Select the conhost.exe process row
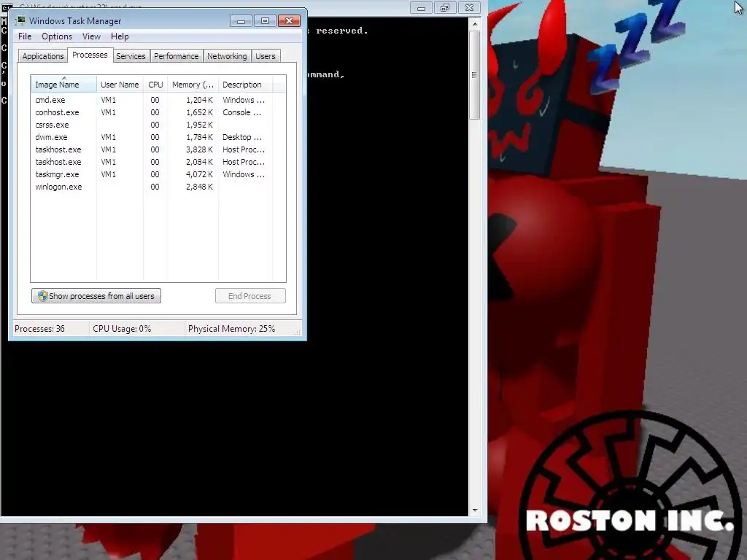 (158, 112)
